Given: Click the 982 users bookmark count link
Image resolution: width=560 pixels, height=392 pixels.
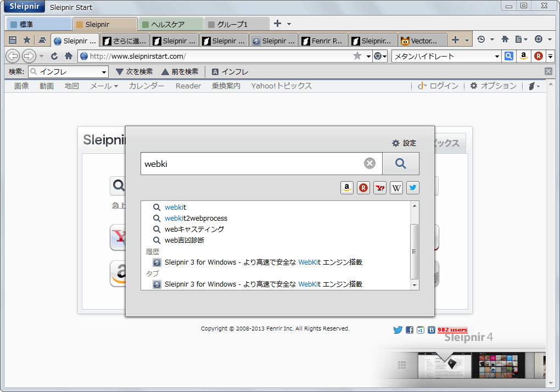Looking at the screenshot, I should tap(452, 330).
